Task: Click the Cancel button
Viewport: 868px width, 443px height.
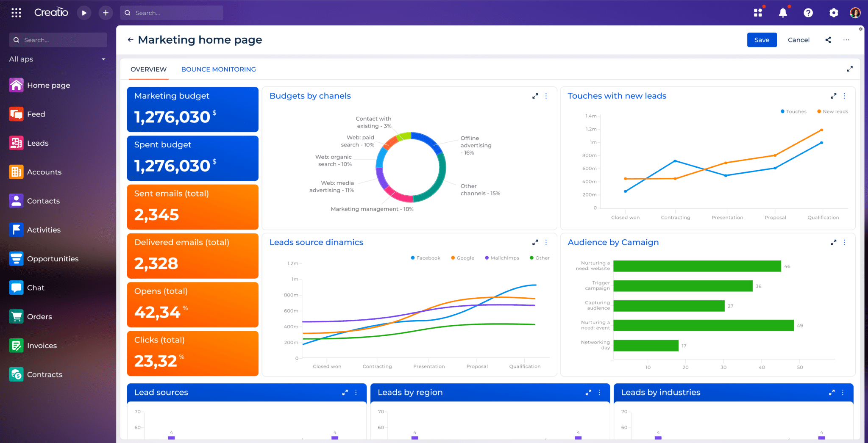Action: (798, 40)
